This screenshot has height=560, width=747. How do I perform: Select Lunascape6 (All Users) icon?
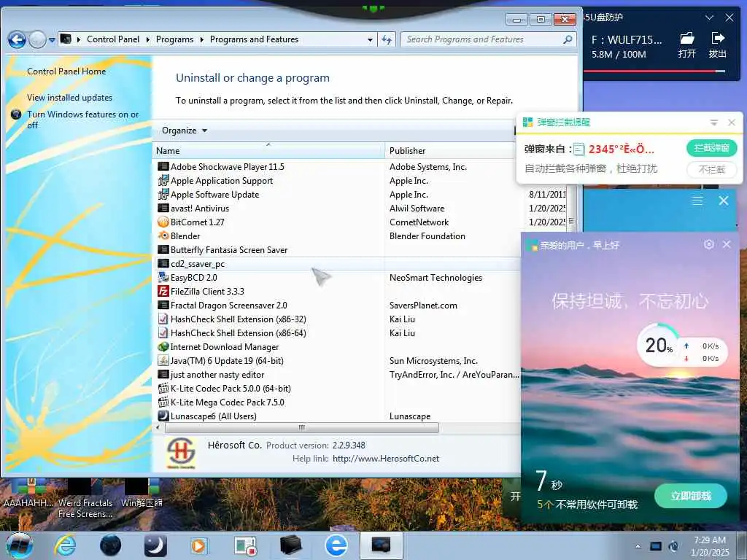(163, 416)
